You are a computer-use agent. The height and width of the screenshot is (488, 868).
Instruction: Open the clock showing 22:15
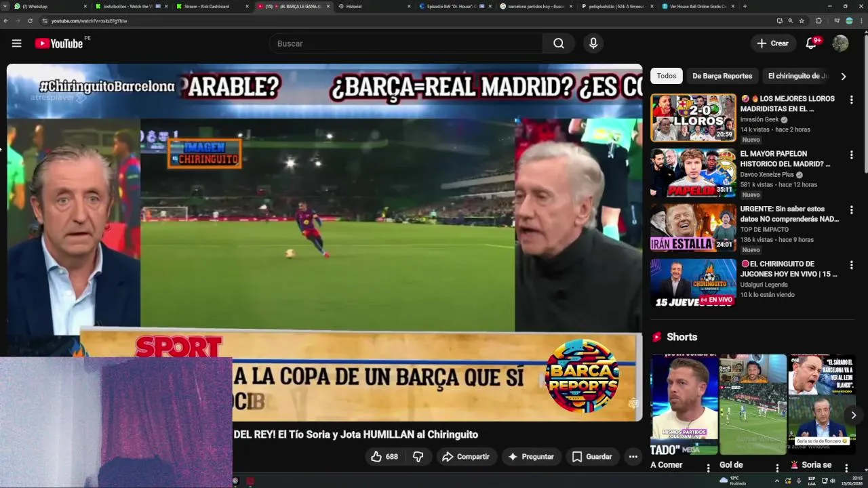[852, 481]
